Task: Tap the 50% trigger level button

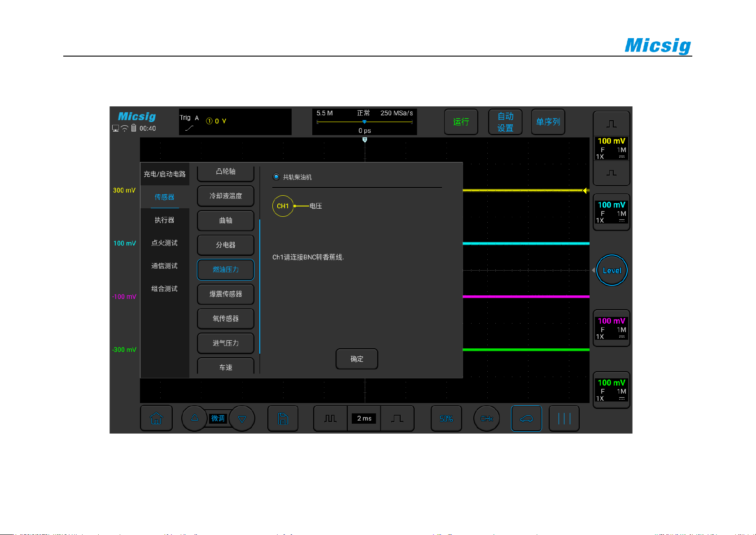Action: 446,418
